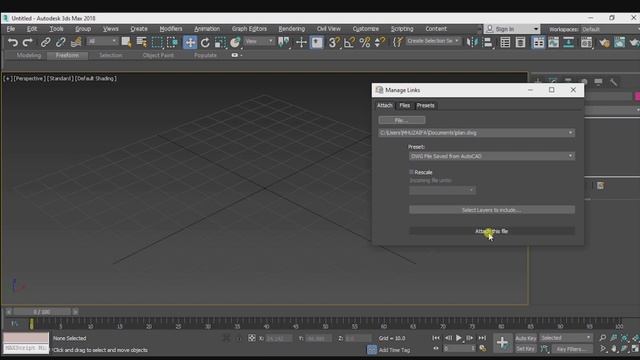The width and height of the screenshot is (640, 360).
Task: Click the Align tool icon
Action: point(487,42)
